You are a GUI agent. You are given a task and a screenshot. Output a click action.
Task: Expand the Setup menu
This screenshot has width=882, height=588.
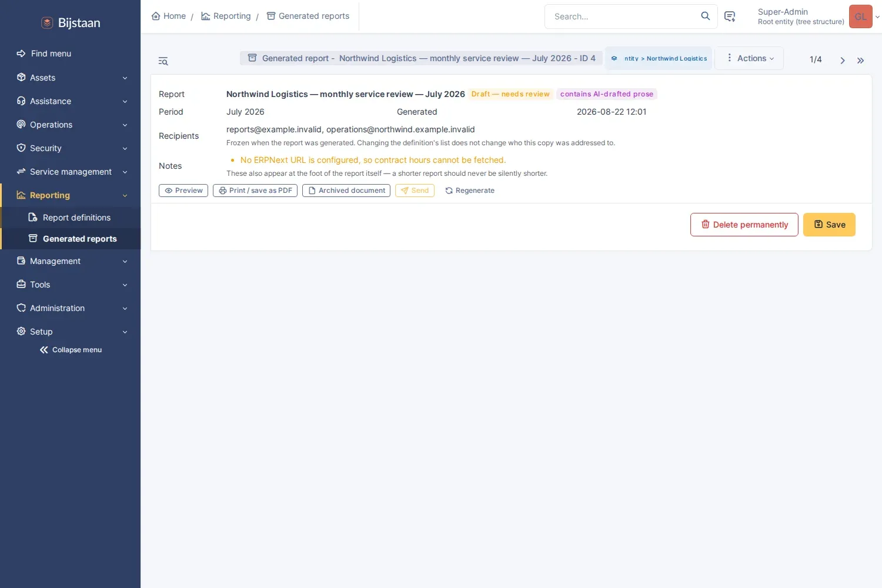click(71, 332)
